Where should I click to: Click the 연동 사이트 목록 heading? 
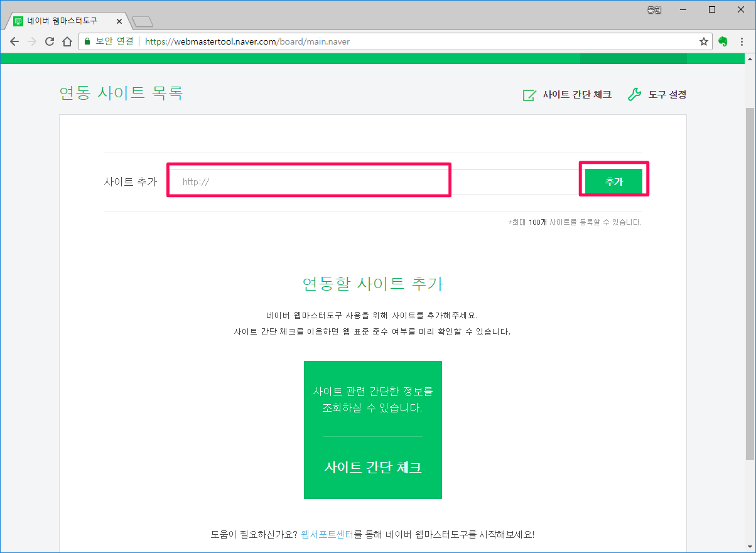click(121, 93)
